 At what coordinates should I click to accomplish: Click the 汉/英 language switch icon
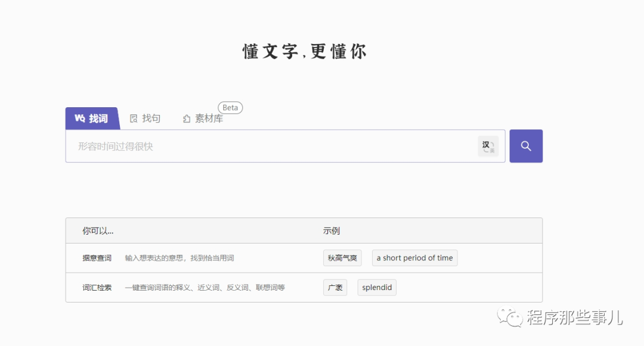pos(488,145)
